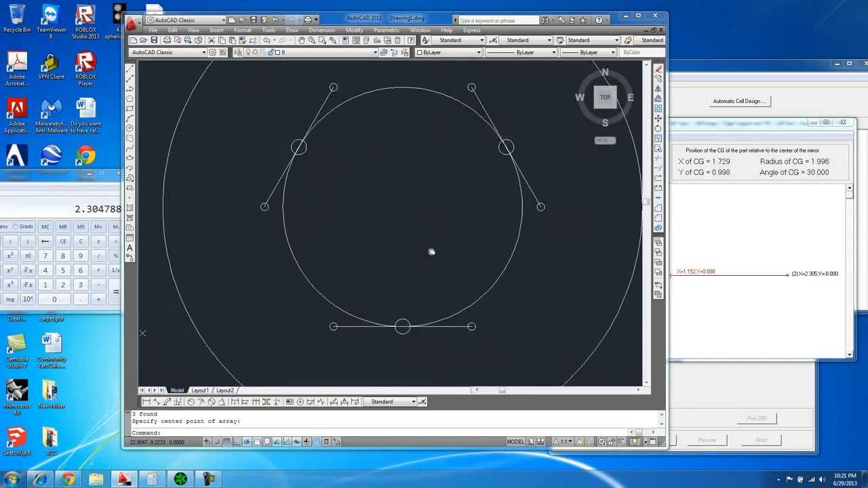Viewport: 868px width, 488px height.
Task: Select the Circle draw tool
Action: click(x=130, y=128)
